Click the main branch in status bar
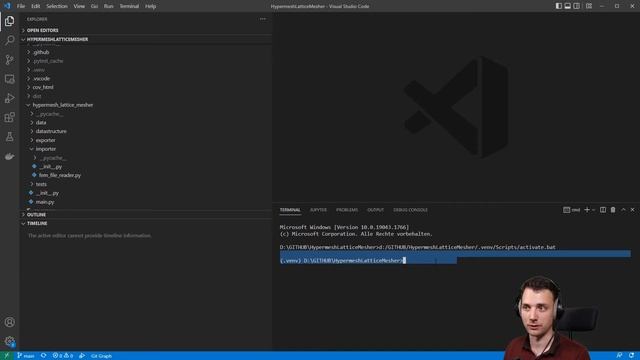The height and width of the screenshot is (360, 640). click(26, 356)
